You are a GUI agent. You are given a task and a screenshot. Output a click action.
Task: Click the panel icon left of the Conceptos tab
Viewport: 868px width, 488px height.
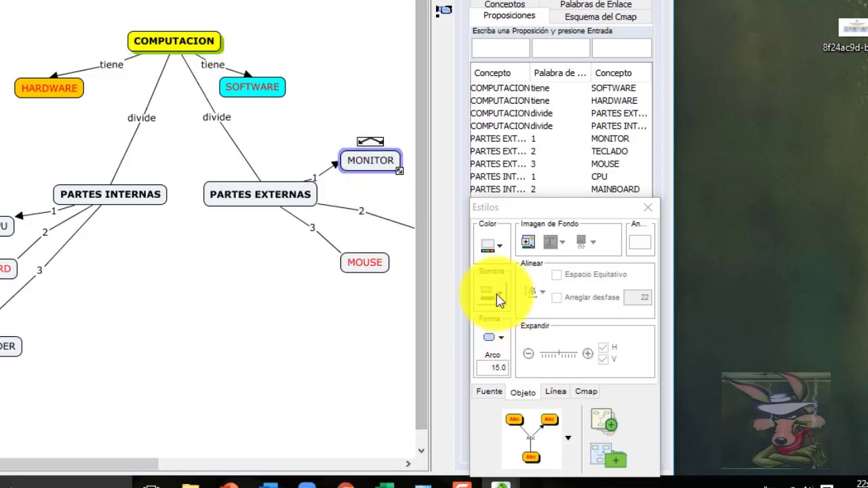point(444,9)
